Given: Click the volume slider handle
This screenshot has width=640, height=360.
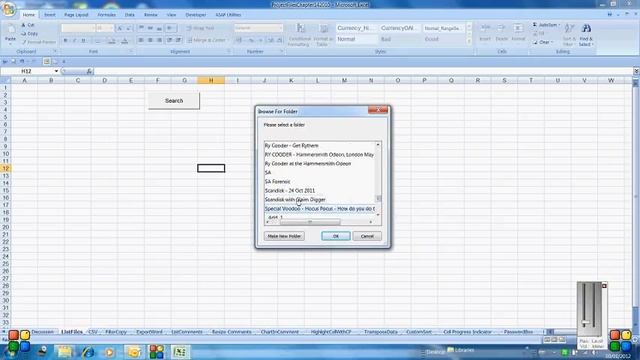Looking at the screenshot, I should click(x=586, y=323).
